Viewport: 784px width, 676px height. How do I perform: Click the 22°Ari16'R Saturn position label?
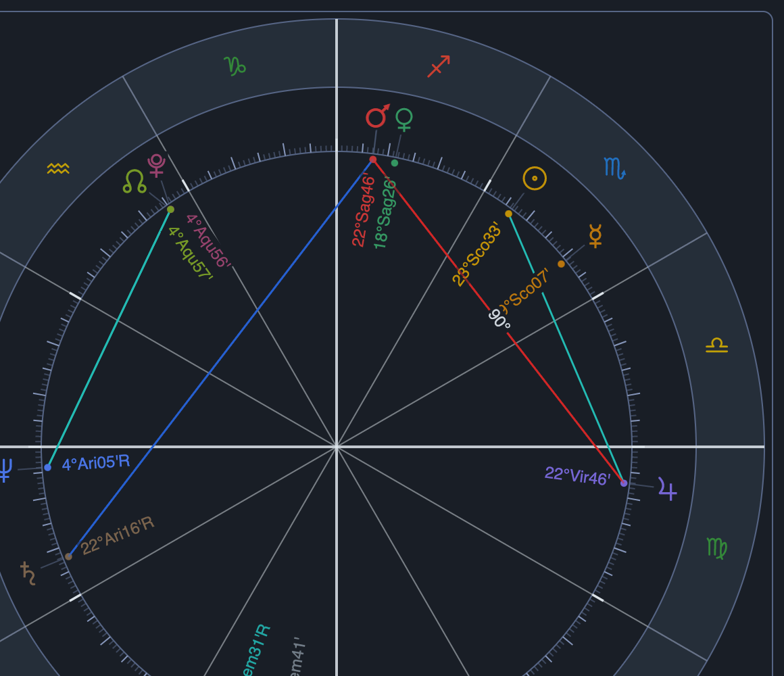click(118, 536)
